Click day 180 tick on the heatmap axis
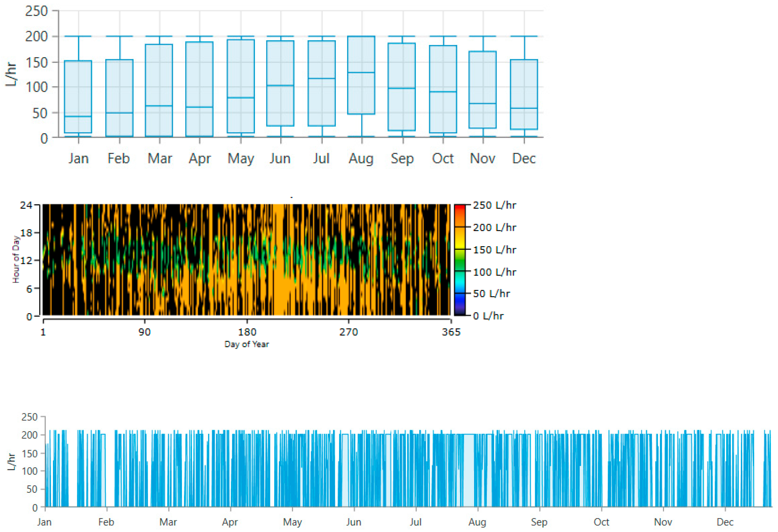Screen dimensions: 778x532 [247, 332]
